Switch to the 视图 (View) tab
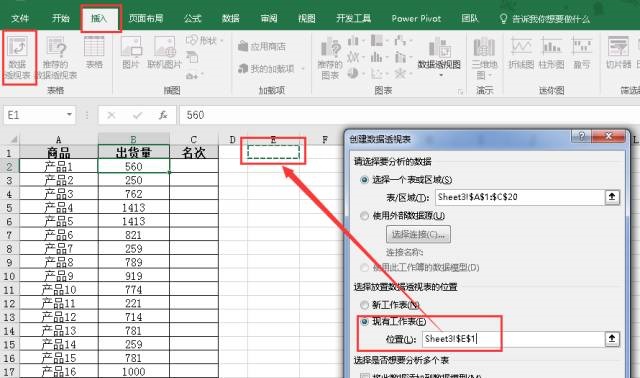640x378 pixels. [x=307, y=18]
